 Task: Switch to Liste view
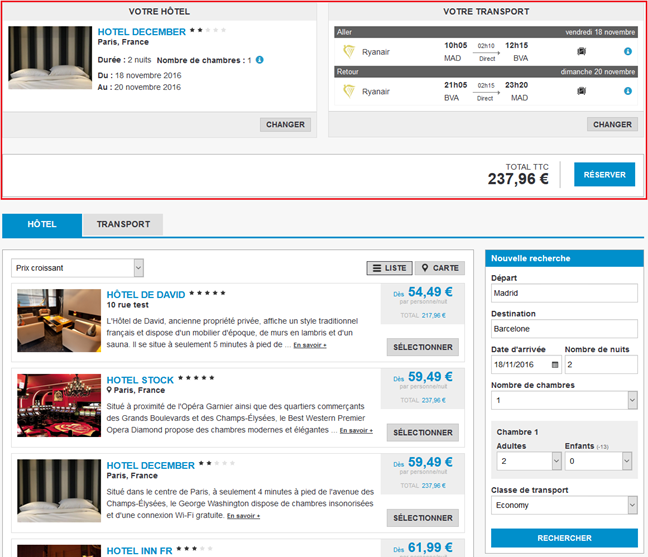click(x=388, y=268)
